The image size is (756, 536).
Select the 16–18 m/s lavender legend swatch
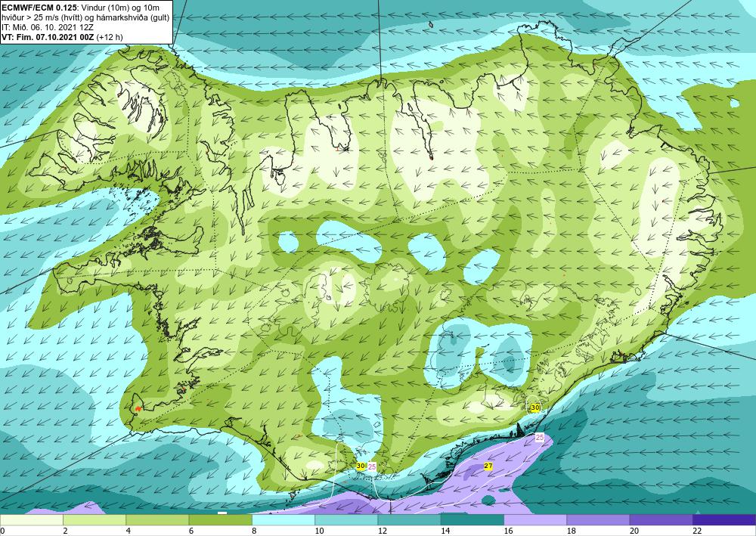click(535, 520)
